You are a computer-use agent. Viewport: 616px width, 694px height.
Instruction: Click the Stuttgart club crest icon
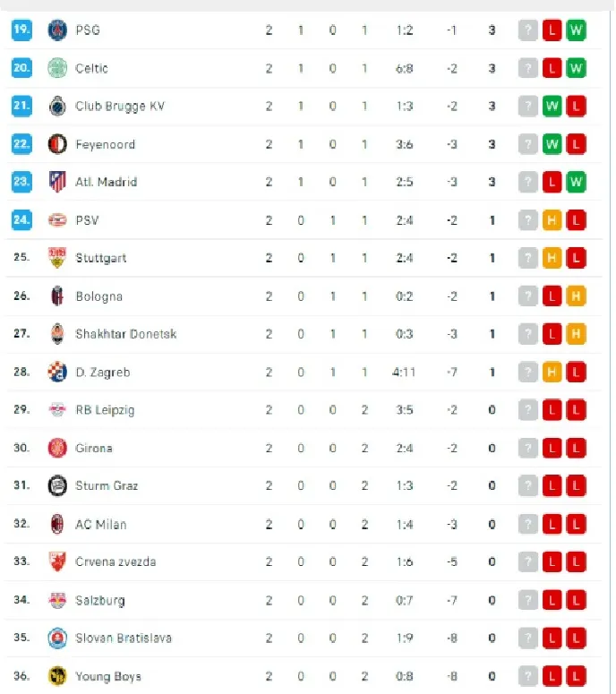click(x=57, y=258)
